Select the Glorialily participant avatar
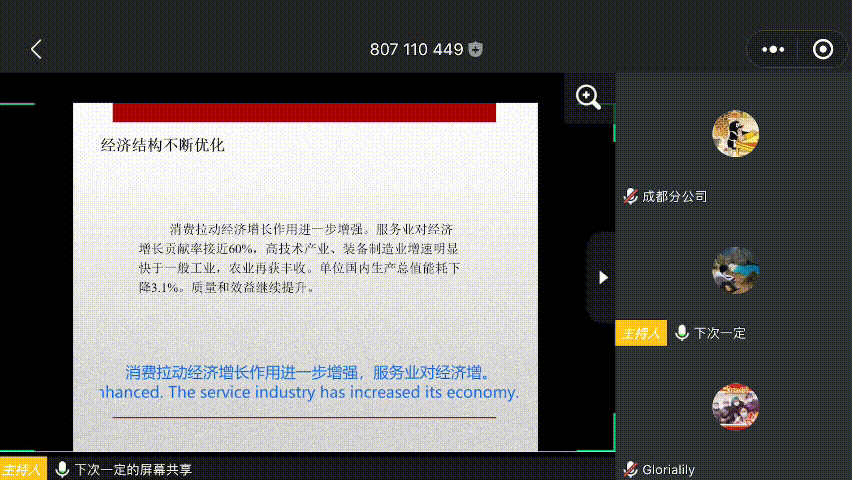 pos(735,406)
